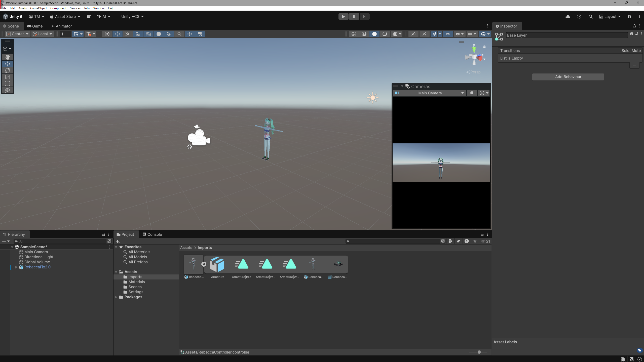Toggle the Hierarchy panel lock
644x362 pixels.
[103, 234]
